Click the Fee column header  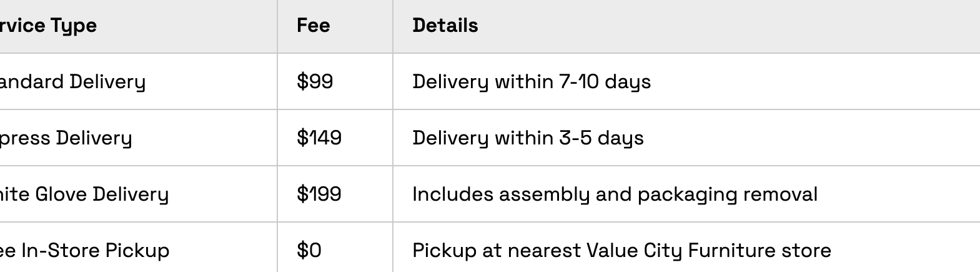[313, 26]
